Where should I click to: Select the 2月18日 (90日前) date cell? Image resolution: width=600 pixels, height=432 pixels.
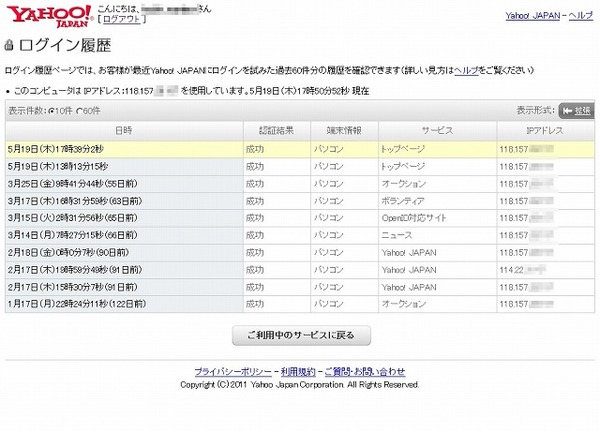124,253
